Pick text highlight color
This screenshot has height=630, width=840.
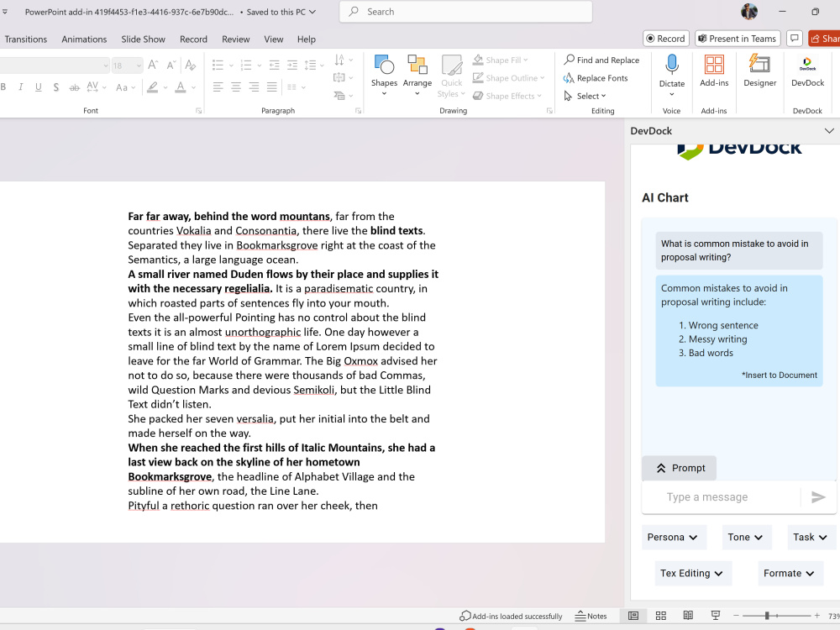(153, 87)
